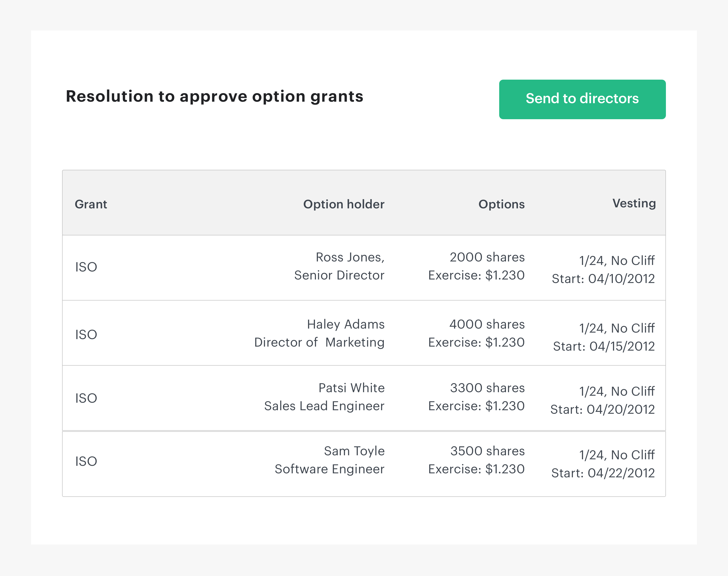Click the Senior Director job title
The width and height of the screenshot is (728, 576).
pyautogui.click(x=339, y=275)
